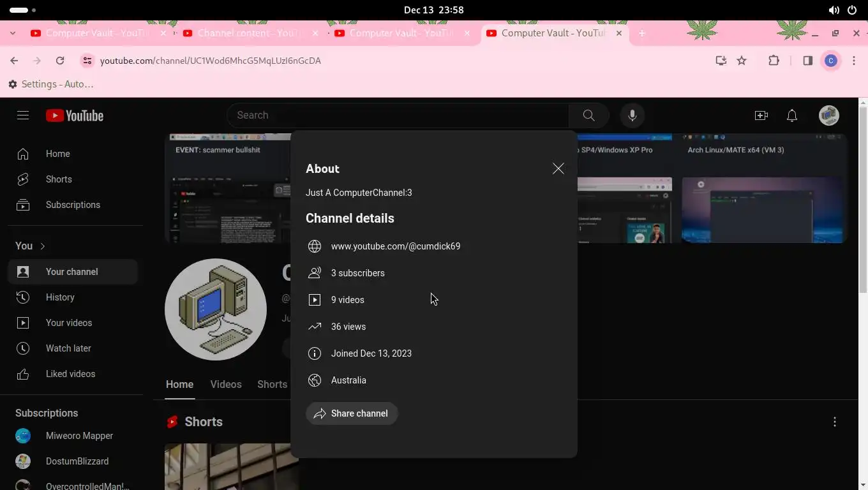Open the notifications bell
Image resolution: width=868 pixels, height=490 pixels.
(792, 115)
